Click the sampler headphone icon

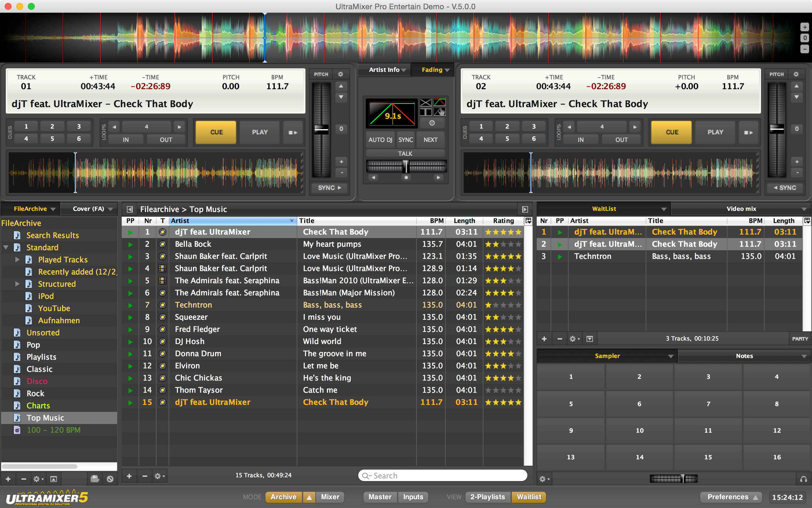[x=803, y=479]
